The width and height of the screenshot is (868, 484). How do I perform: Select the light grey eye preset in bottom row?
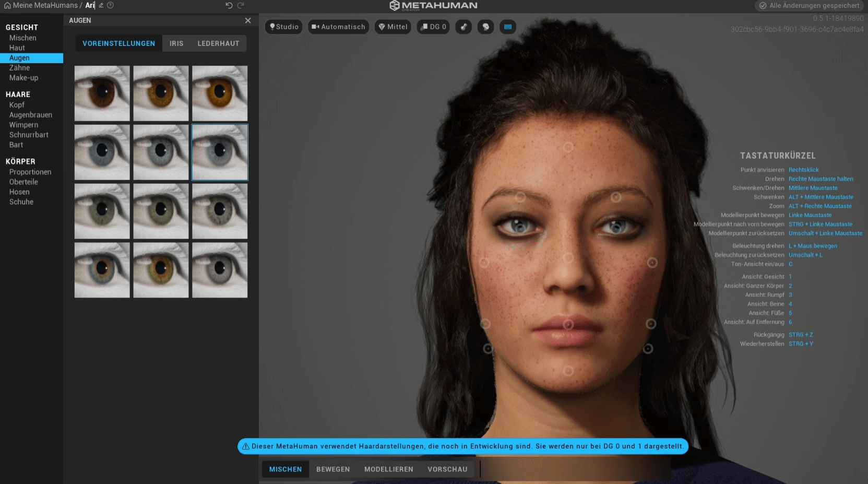click(220, 270)
